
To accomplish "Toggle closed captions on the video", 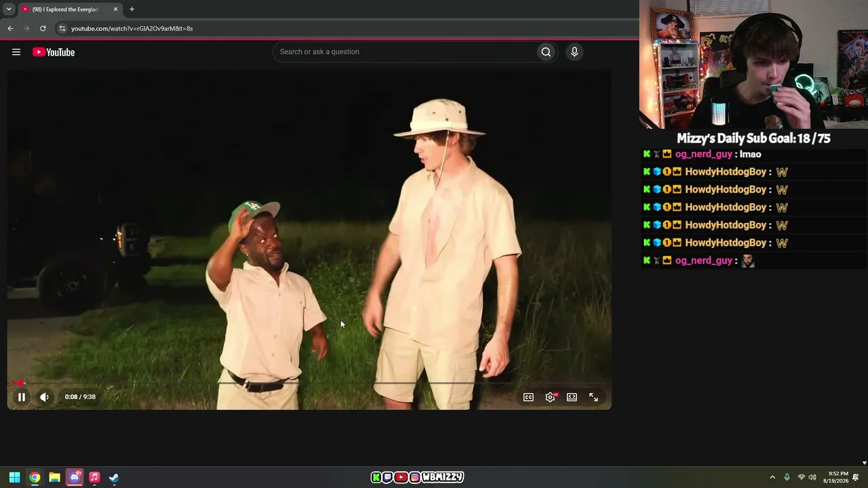I will (x=528, y=397).
